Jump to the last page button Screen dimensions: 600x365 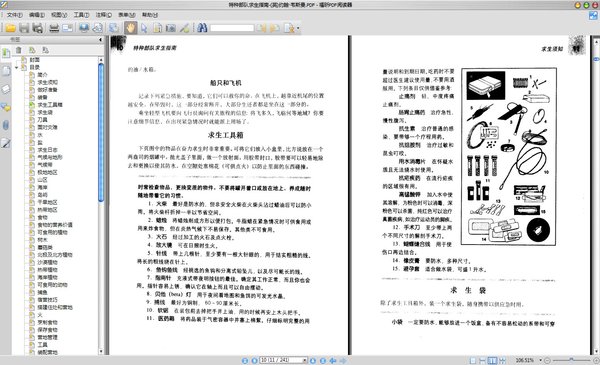click(323, 360)
